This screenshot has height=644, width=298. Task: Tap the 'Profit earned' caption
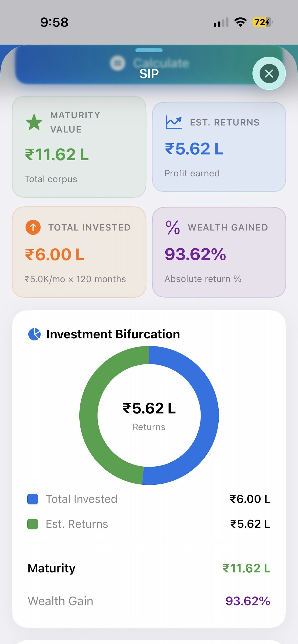[x=192, y=173]
